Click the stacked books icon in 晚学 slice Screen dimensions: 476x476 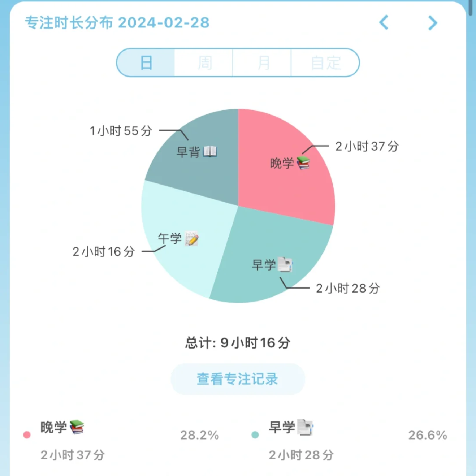(x=303, y=163)
